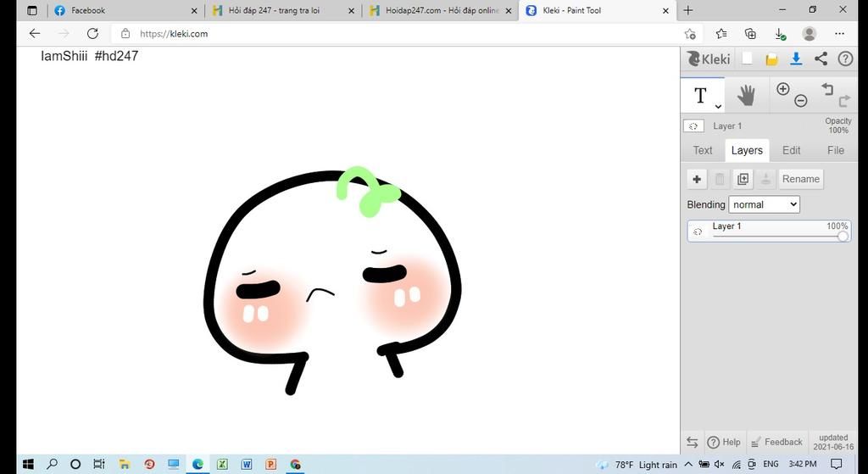Duplicate the current layer
Viewport: 868px width, 474px height.
[743, 179]
